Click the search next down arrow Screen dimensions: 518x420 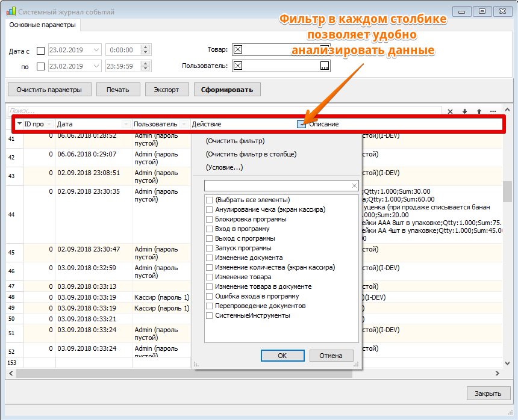(464, 111)
